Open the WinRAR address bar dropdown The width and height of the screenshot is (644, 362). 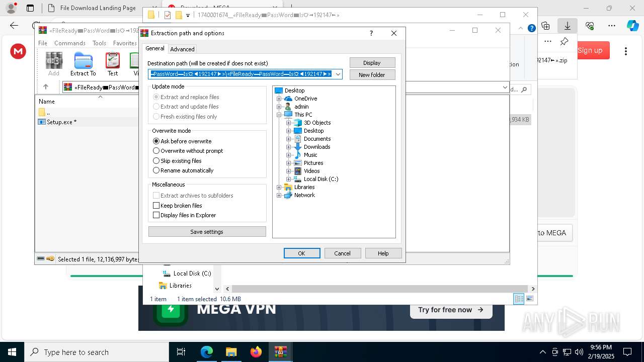505,87
